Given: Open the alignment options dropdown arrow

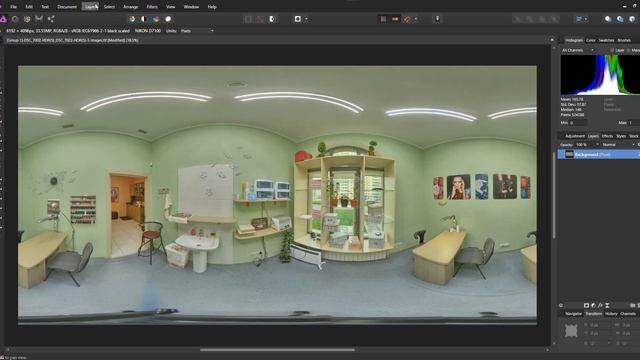Looking at the screenshot, I should (586, 19).
